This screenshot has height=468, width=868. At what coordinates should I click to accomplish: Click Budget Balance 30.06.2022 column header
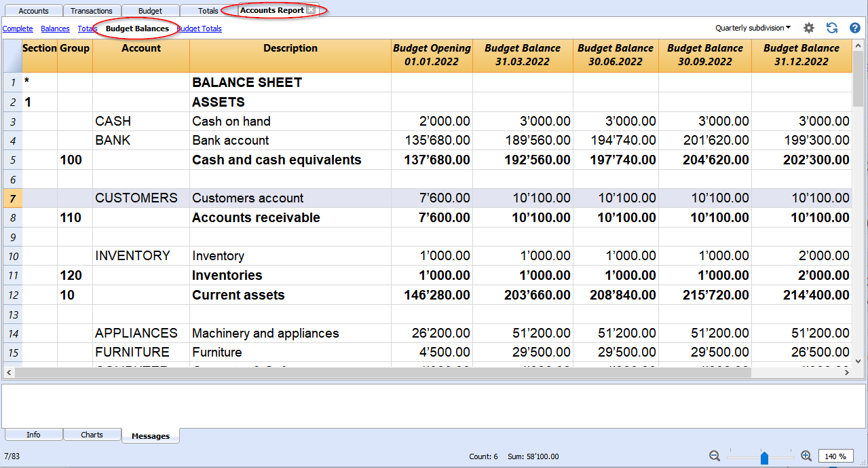[616, 56]
